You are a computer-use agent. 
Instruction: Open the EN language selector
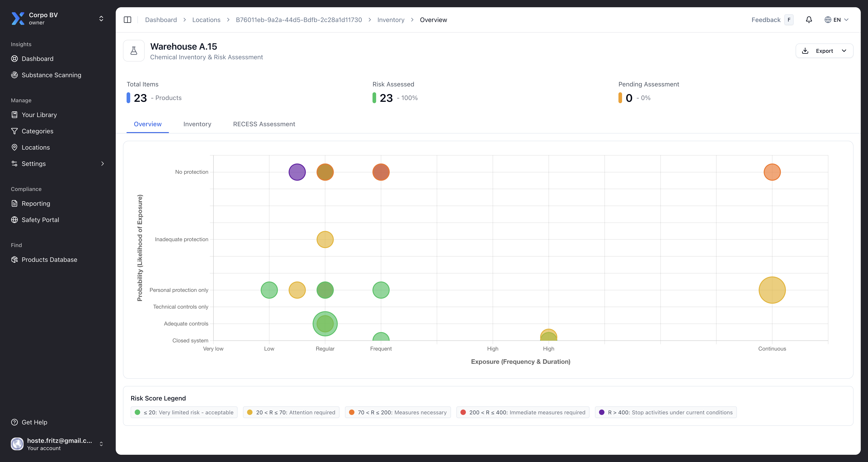click(836, 20)
